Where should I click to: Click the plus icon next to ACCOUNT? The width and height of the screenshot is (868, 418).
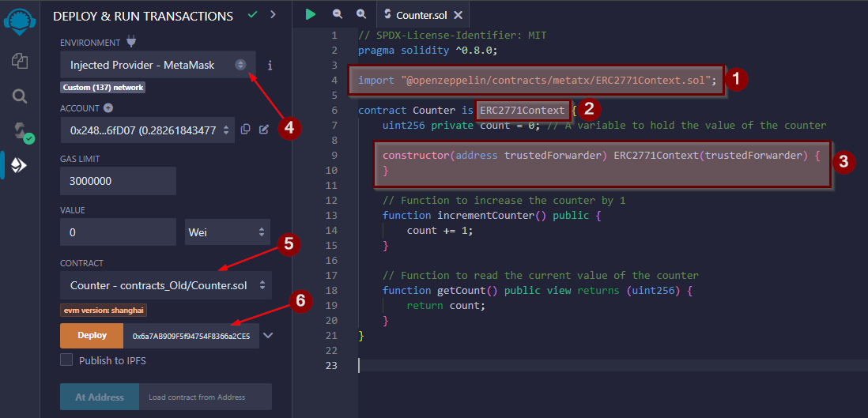coord(108,108)
